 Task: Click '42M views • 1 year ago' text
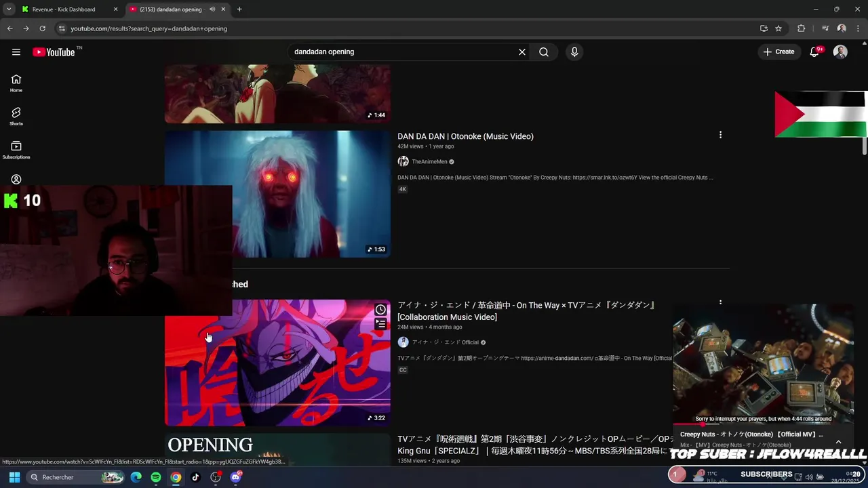[x=425, y=146]
